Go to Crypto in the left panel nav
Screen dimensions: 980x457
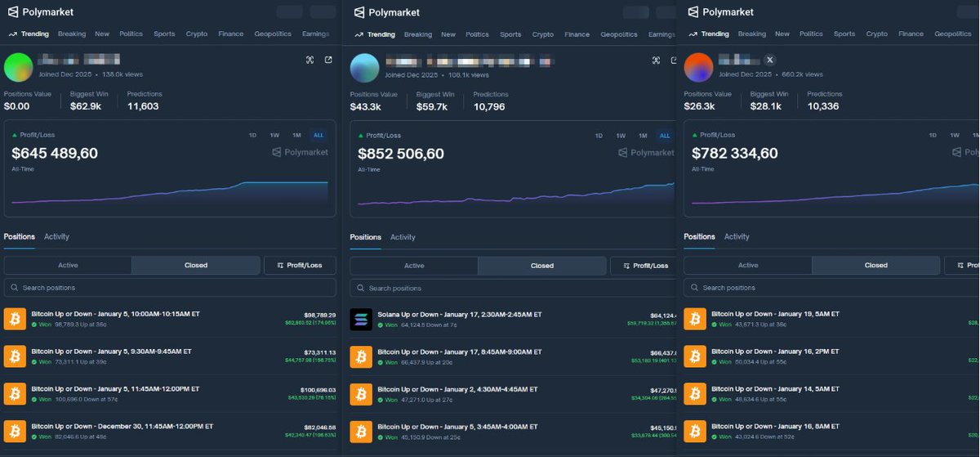[x=197, y=34]
